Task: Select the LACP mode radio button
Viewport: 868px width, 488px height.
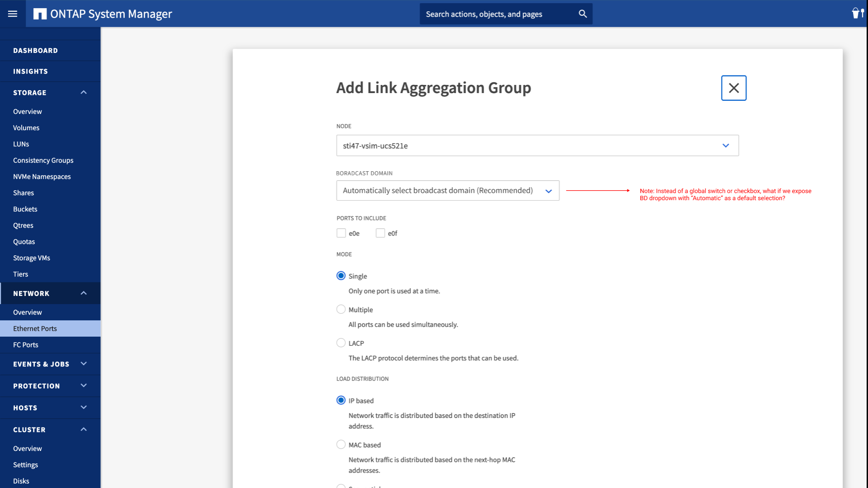Action: point(340,343)
